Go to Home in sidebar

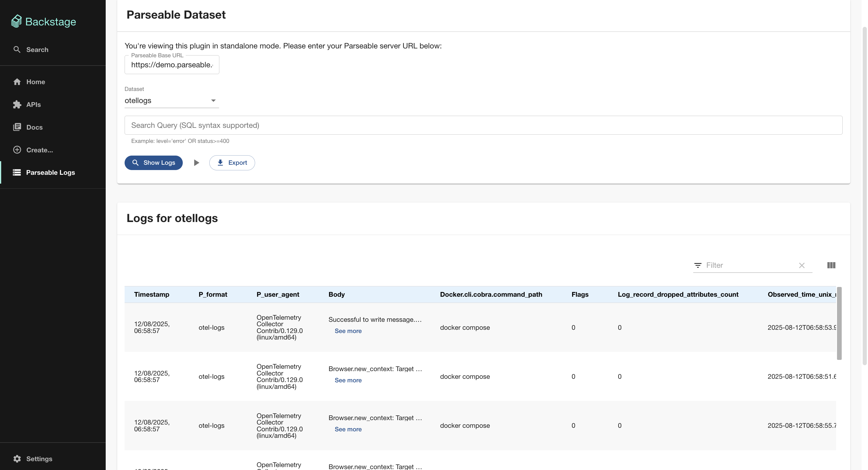(53, 82)
